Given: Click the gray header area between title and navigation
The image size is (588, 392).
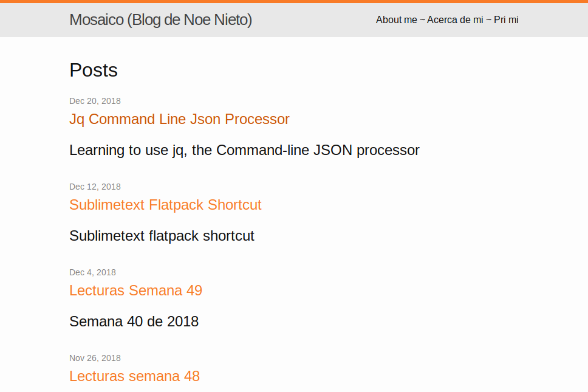Looking at the screenshot, I should coord(313,19).
